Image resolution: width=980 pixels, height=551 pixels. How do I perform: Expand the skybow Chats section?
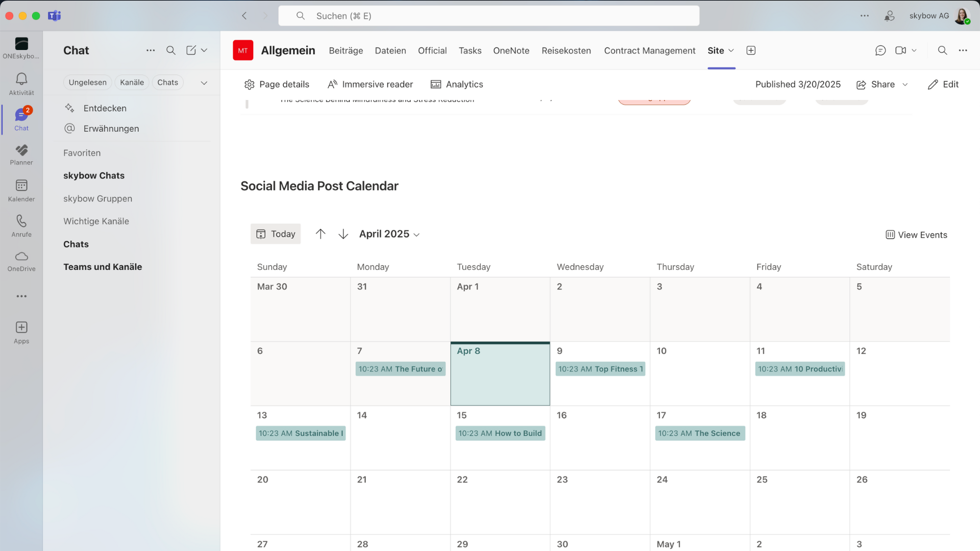94,176
